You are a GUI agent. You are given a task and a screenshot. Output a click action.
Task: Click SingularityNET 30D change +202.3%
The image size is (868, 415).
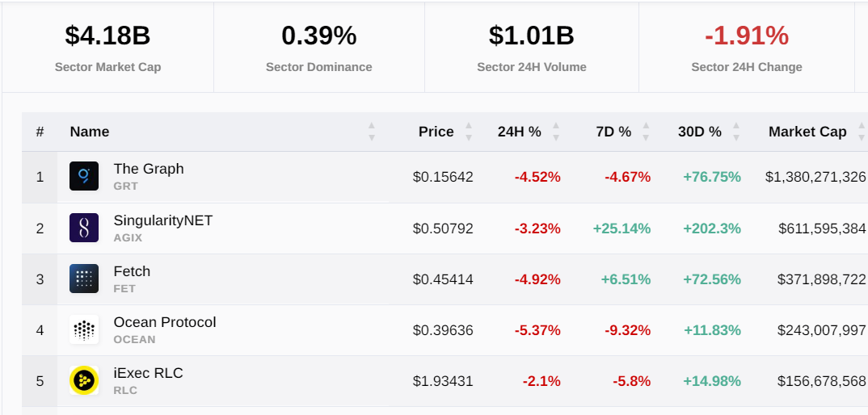coord(712,228)
